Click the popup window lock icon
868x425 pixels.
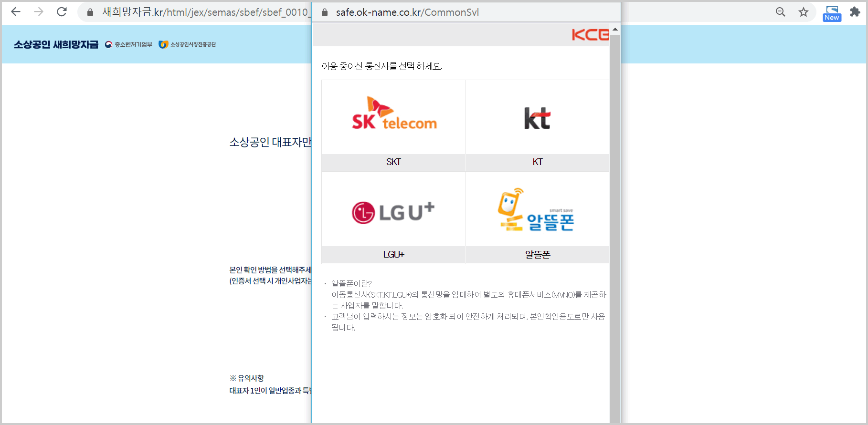(x=325, y=12)
